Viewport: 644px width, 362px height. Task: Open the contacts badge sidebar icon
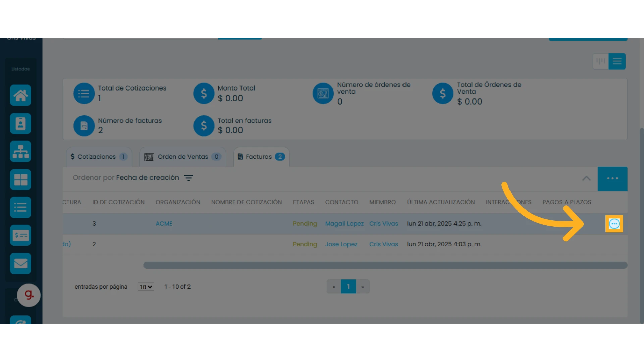20,123
